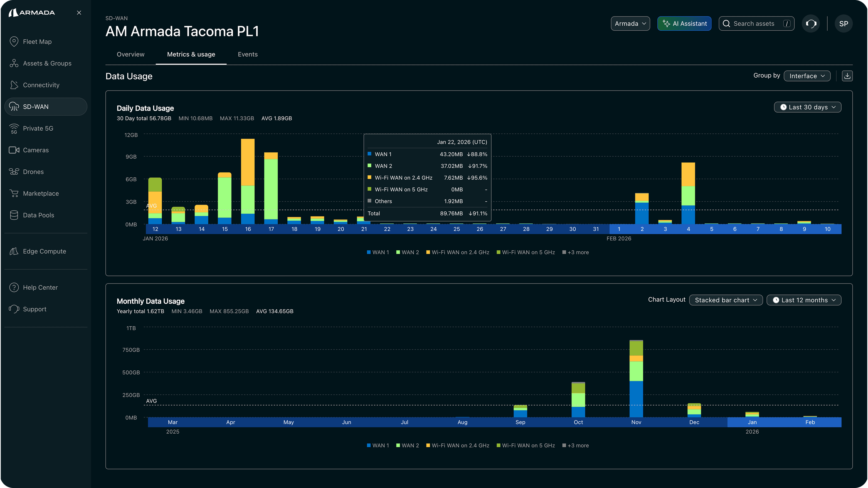Open the Group by Interface dropdown
This screenshot has height=488, width=868.
point(807,76)
